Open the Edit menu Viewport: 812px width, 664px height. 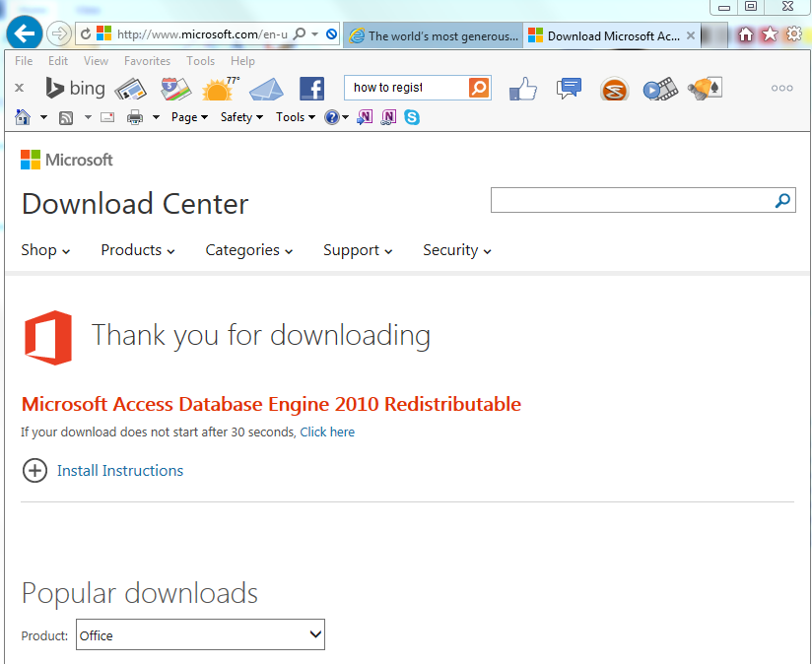[x=58, y=61]
